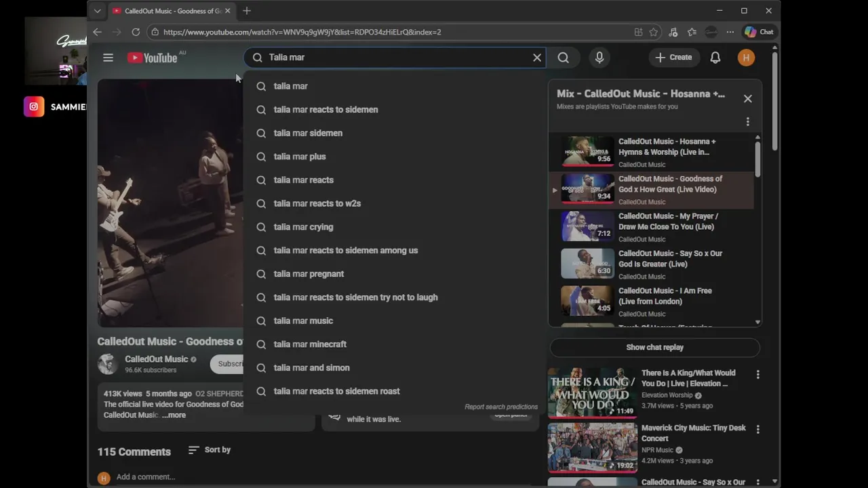Pick suggestion 'talia mar reacts to w2s'
This screenshot has width=868, height=488.
point(394,203)
